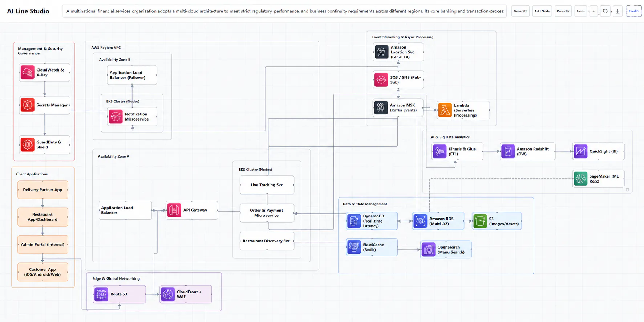Viewport: 644px width, 322px height.
Task: Click the Add Node button
Action: [542, 11]
